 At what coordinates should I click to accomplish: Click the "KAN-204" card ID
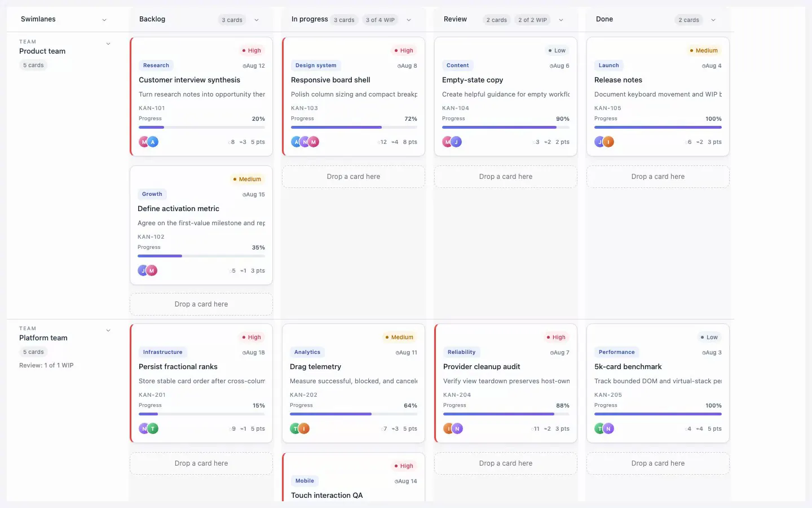[x=457, y=395]
